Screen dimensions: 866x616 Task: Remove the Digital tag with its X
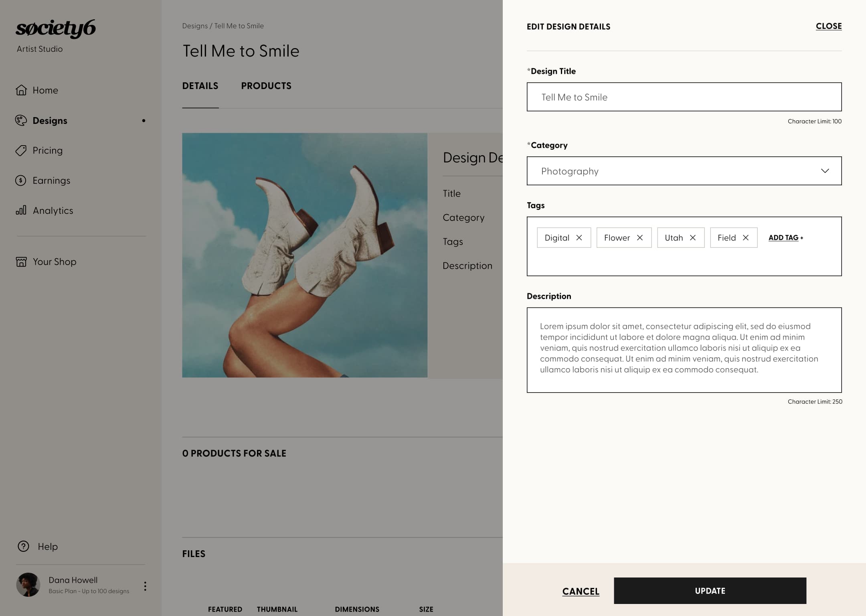pyautogui.click(x=579, y=238)
